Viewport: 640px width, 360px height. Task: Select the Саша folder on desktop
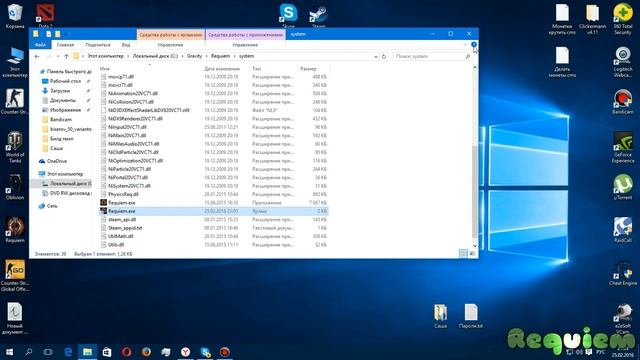pyautogui.click(x=440, y=316)
